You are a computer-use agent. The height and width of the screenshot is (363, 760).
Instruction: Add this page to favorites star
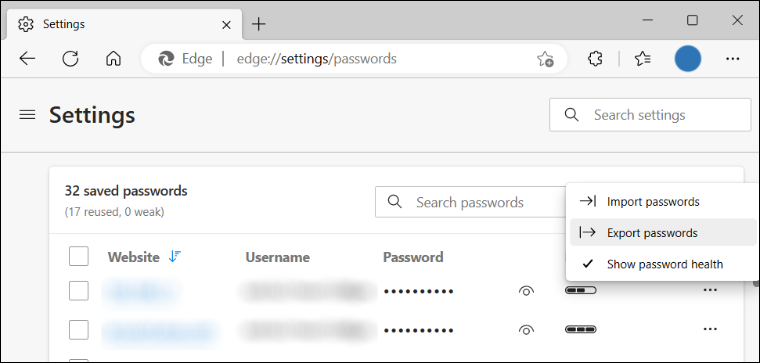(x=545, y=59)
